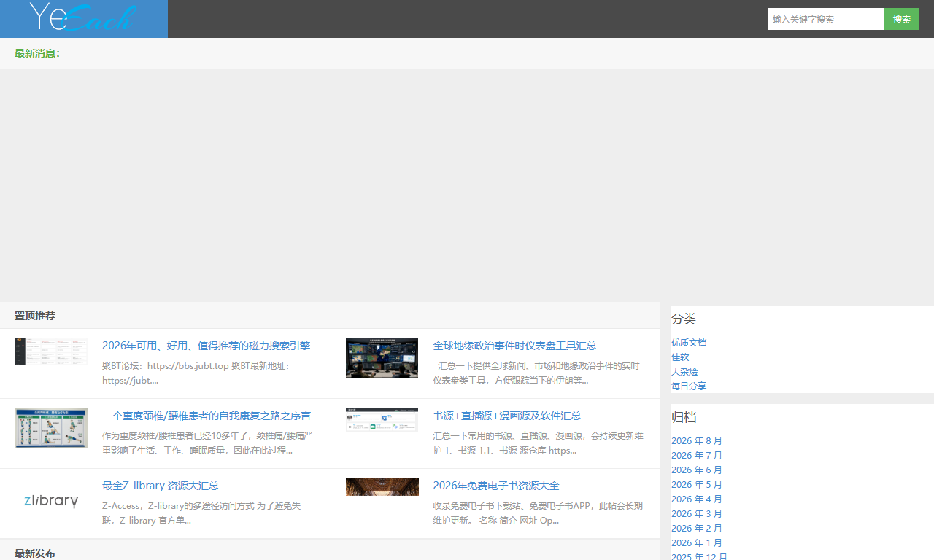
Task: Click the excerpt starting 作为重度颈椎/腰椎患者
Action: point(207,443)
